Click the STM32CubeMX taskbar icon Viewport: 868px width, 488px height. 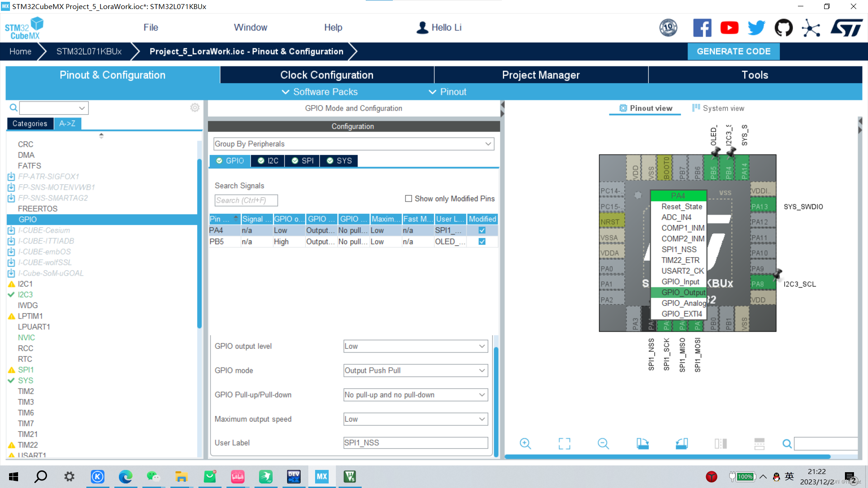[x=322, y=477]
